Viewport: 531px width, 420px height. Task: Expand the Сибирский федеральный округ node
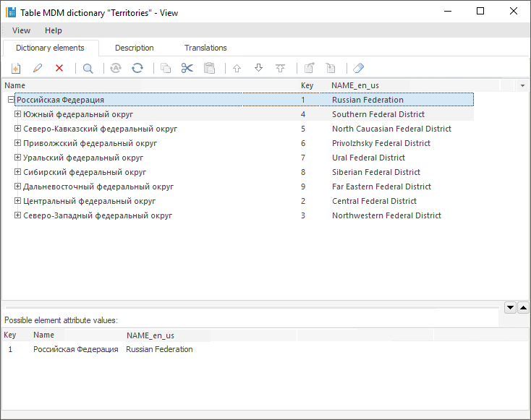tap(18, 172)
